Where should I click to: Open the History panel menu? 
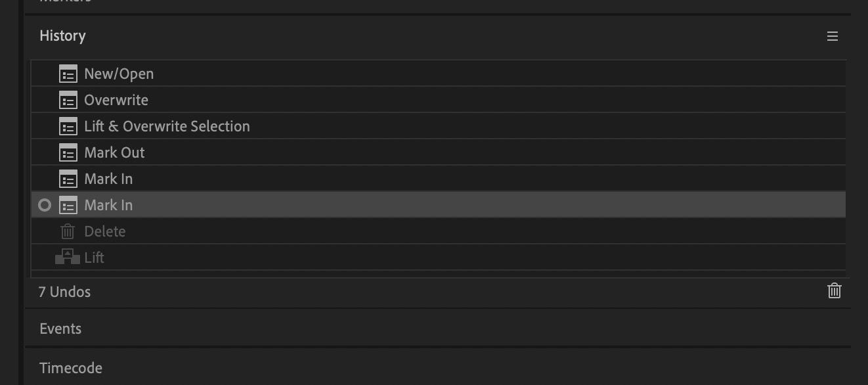point(833,36)
